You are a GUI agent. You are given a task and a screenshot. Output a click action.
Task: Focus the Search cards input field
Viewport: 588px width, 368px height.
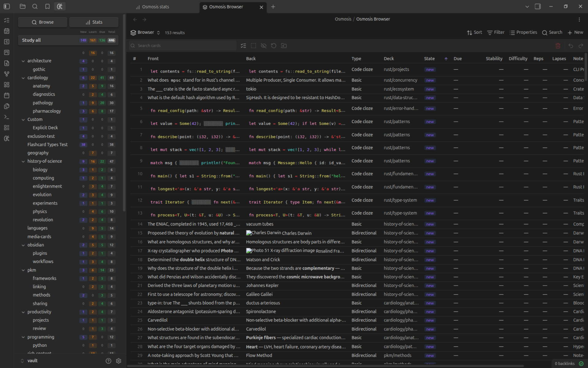[183, 46]
